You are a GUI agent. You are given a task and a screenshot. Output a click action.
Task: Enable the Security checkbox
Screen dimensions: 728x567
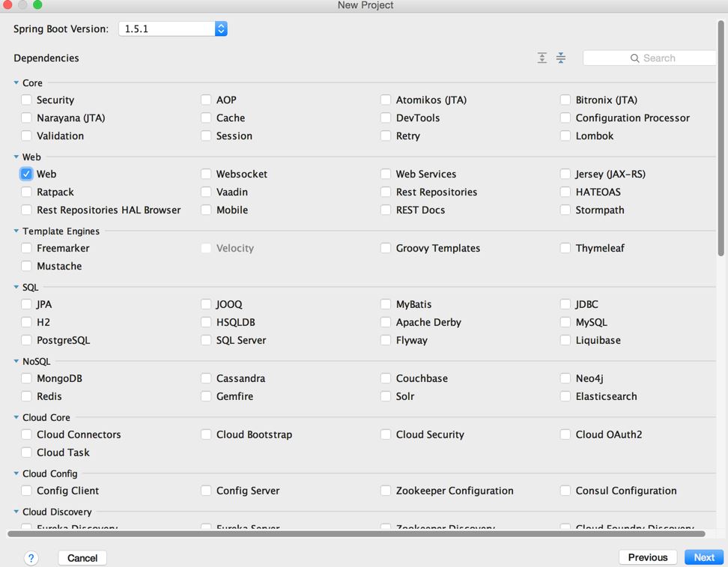26,100
